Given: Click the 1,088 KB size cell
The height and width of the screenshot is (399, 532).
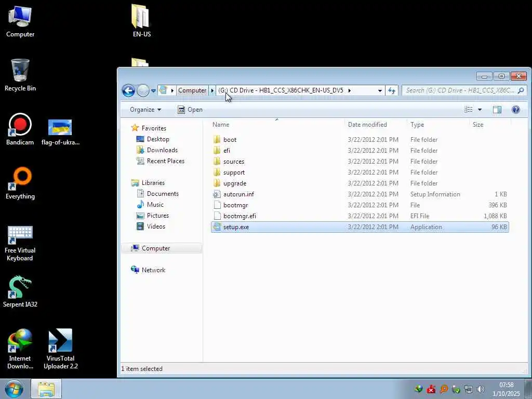Looking at the screenshot, I should click(x=495, y=216).
